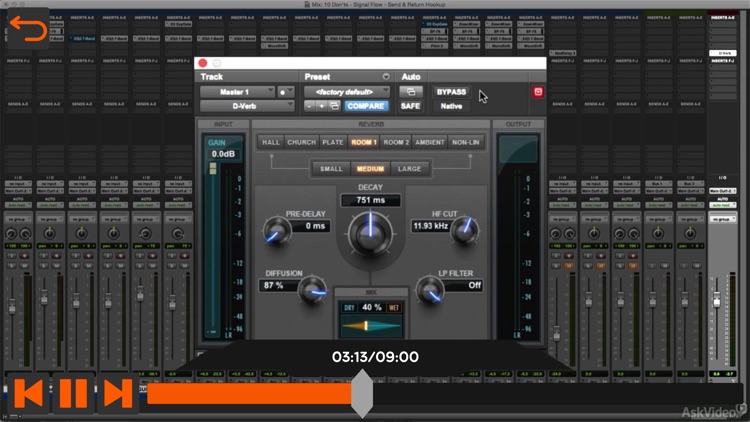The height and width of the screenshot is (422, 750).
Task: Click the D-Verb insert on the master track
Action: pos(723,53)
